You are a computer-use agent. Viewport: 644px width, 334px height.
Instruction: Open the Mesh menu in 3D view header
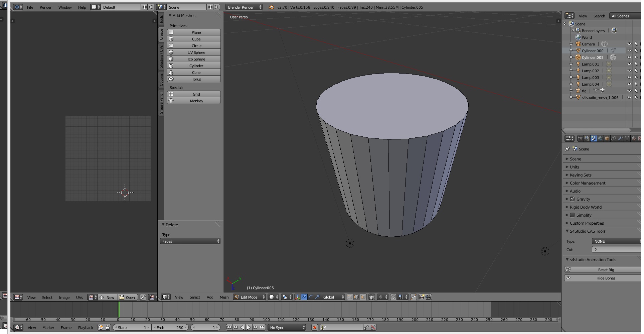point(224,297)
